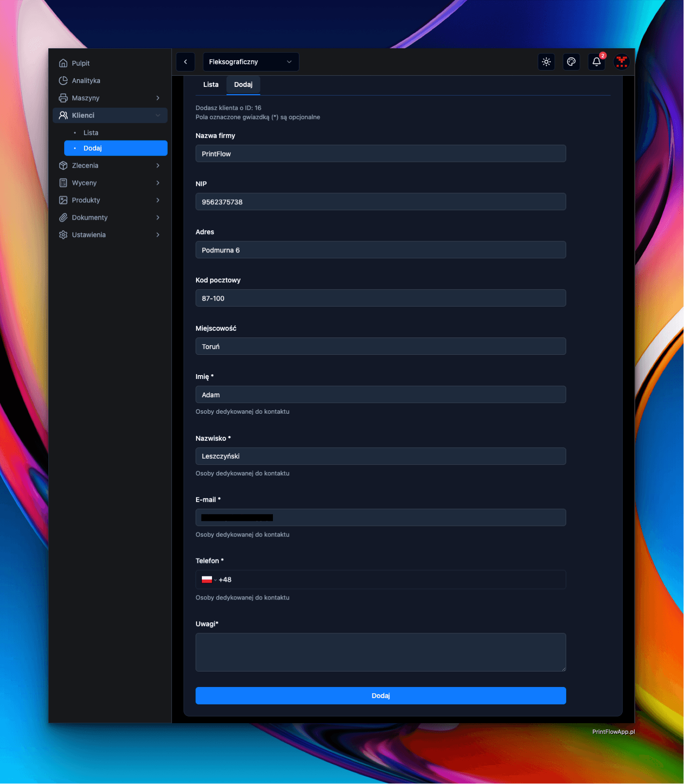Open the user avatar profile menu

(x=622, y=62)
